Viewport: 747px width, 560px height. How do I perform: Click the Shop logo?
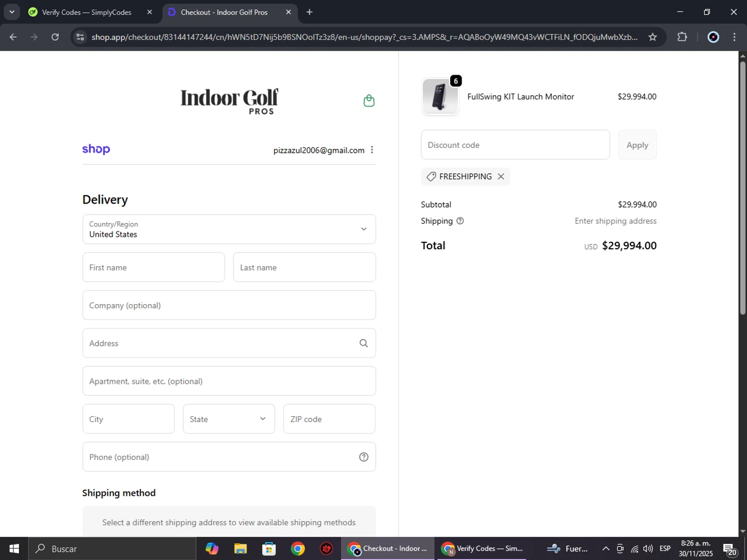pyautogui.click(x=96, y=149)
